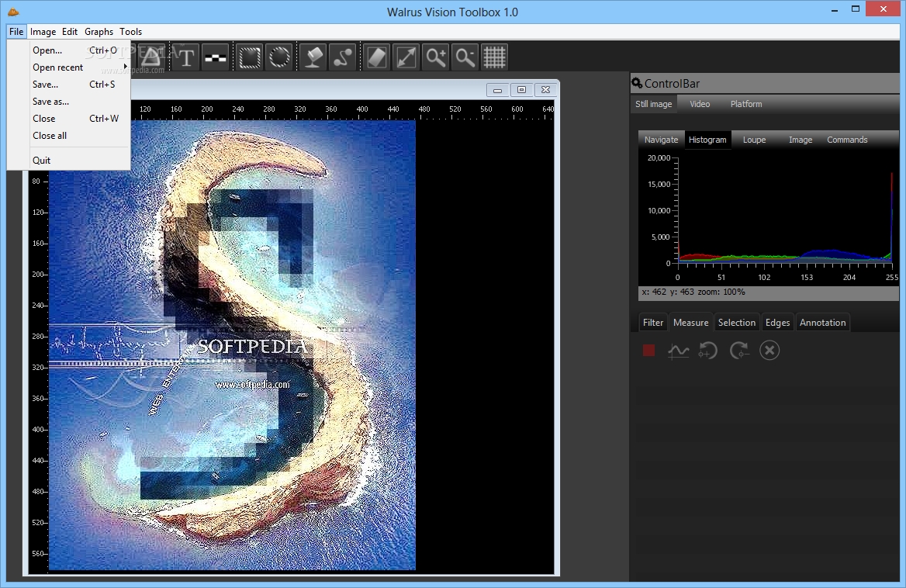Open the Graphs menu
The height and width of the screenshot is (588, 906).
click(x=99, y=32)
